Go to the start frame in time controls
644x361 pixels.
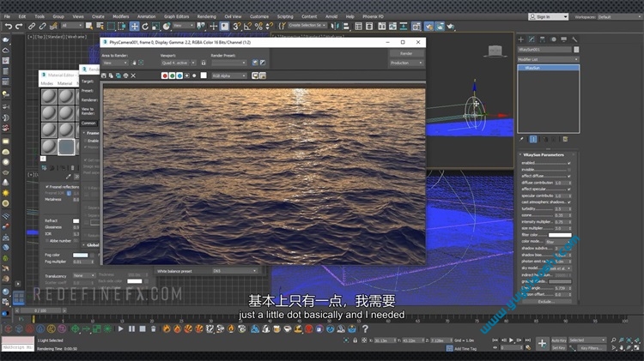(x=495, y=340)
